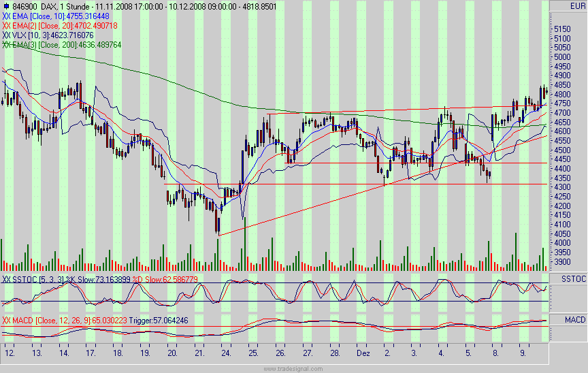Click the 4550 price axis label

click(561, 141)
